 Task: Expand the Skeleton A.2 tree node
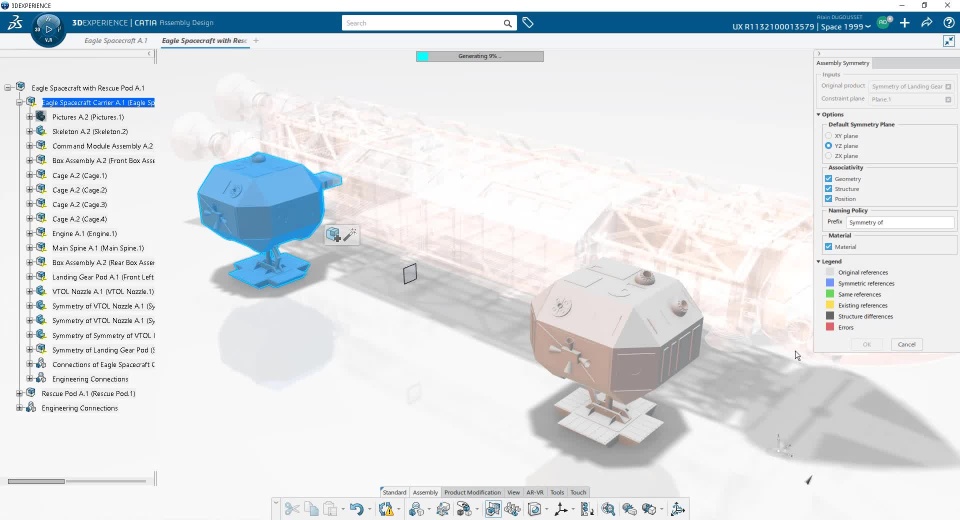pos(29,131)
